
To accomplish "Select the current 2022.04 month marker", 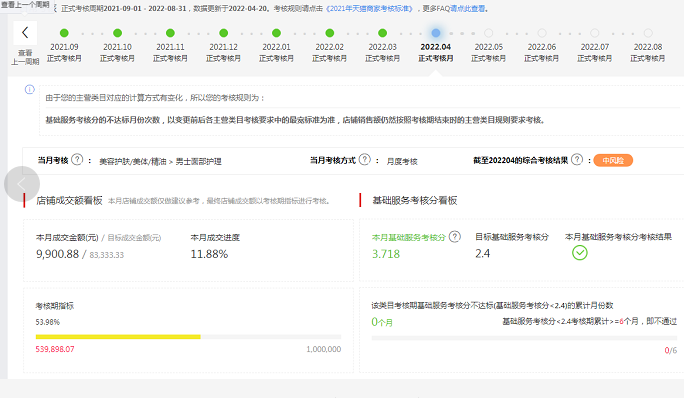I will click(x=436, y=33).
